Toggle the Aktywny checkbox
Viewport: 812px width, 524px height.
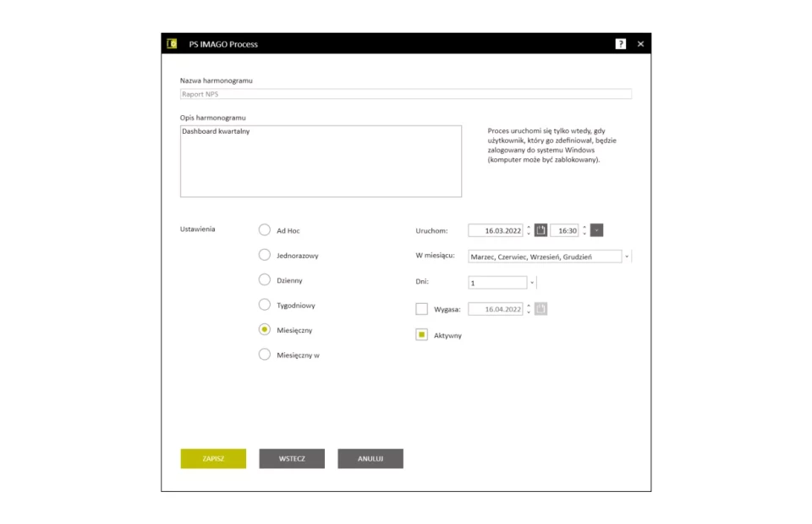(421, 335)
